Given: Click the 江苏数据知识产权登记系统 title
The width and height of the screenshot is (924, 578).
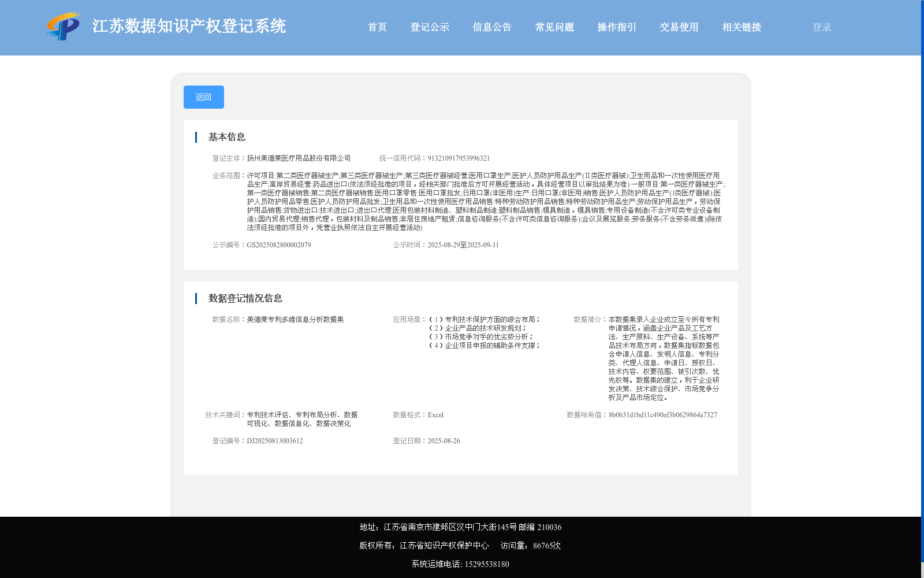Looking at the screenshot, I should click(x=189, y=26).
